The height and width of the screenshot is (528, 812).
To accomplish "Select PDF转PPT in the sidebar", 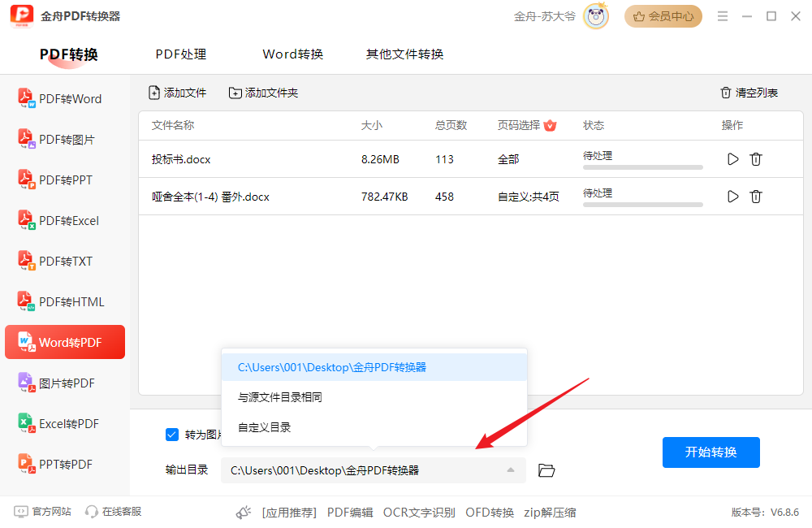I will [x=65, y=180].
